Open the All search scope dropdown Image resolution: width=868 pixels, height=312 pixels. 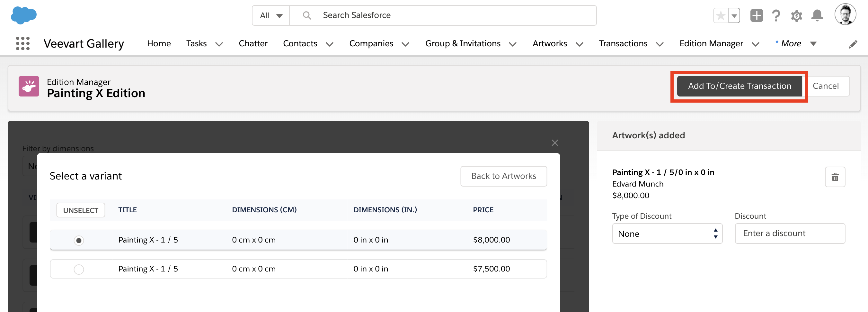point(270,15)
